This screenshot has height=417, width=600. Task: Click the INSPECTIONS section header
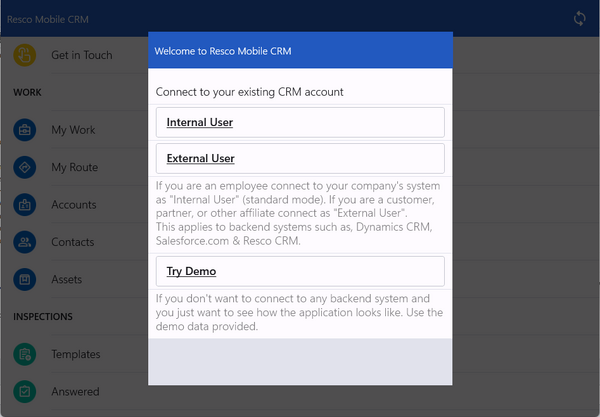point(43,317)
